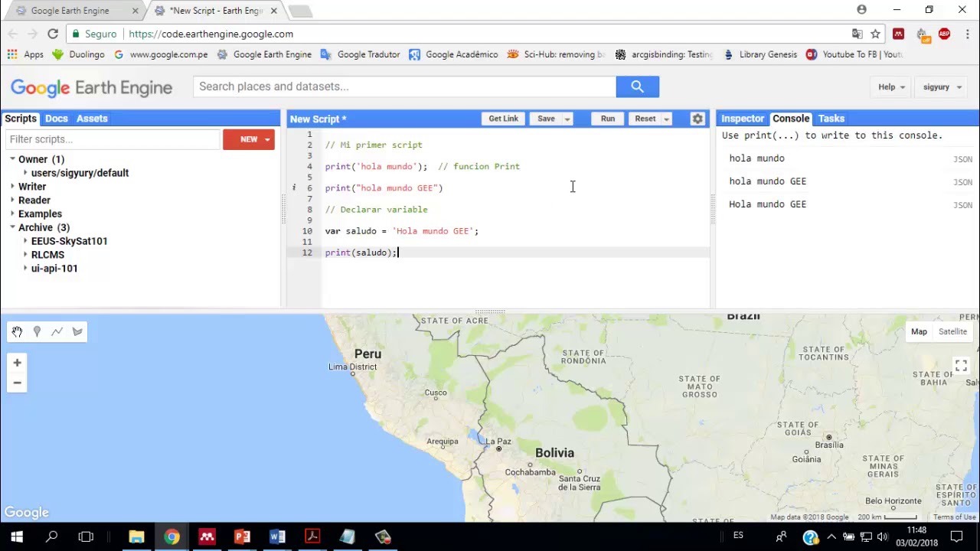Close the New Script browser tab
The image size is (980, 551).
coord(273,11)
